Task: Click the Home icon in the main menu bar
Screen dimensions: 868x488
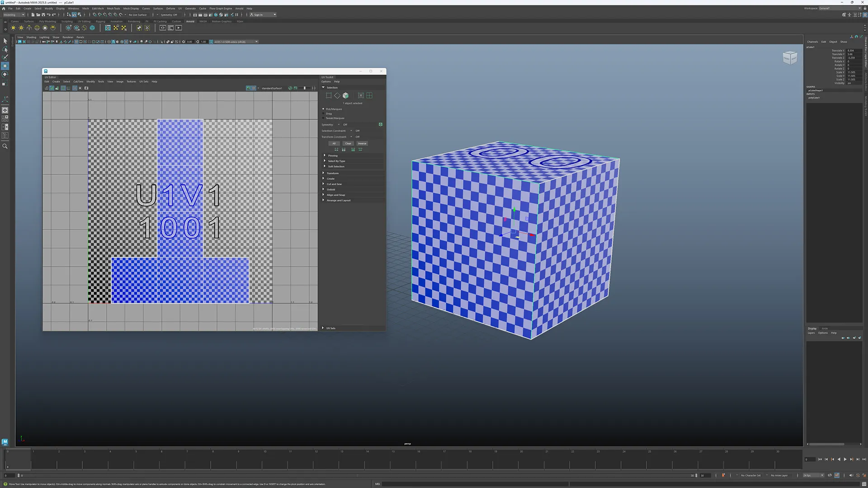Action: [x=4, y=9]
